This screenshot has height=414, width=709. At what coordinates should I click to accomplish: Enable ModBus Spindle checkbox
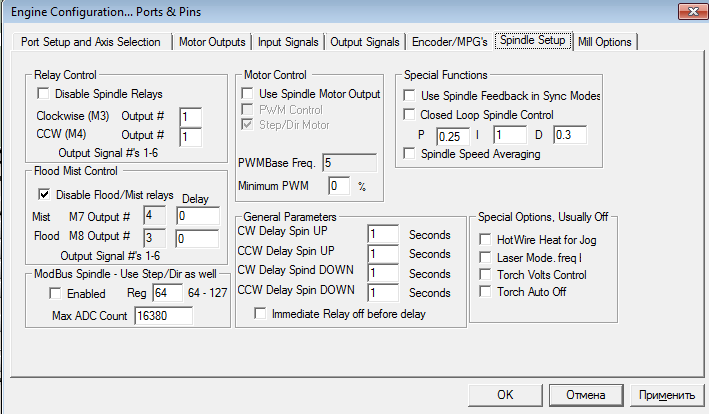click(x=55, y=295)
